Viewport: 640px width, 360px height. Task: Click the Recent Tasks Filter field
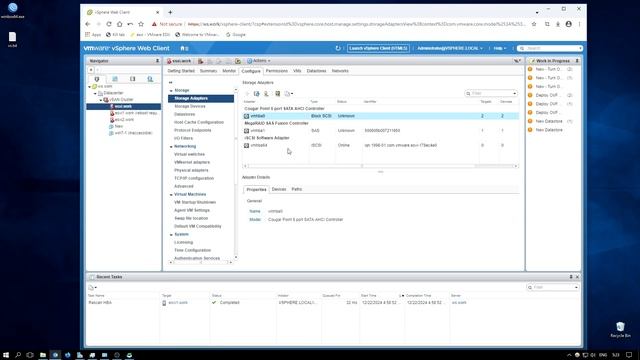tap(553, 287)
